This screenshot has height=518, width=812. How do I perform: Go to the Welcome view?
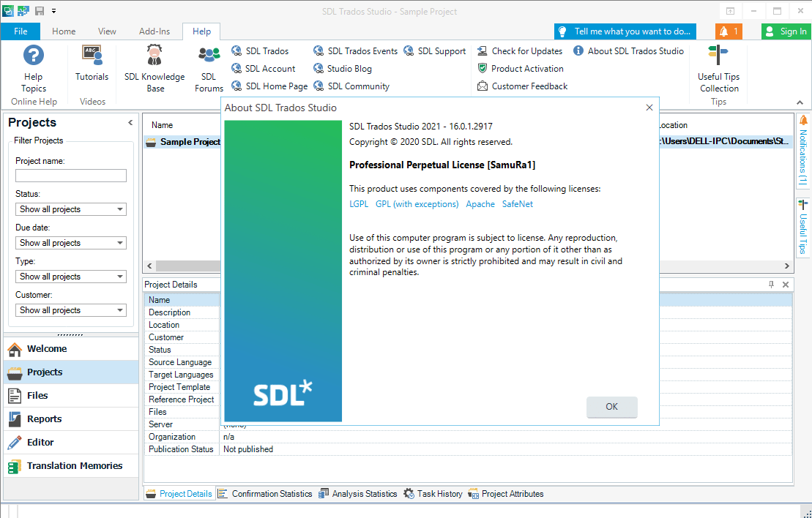click(x=72, y=349)
